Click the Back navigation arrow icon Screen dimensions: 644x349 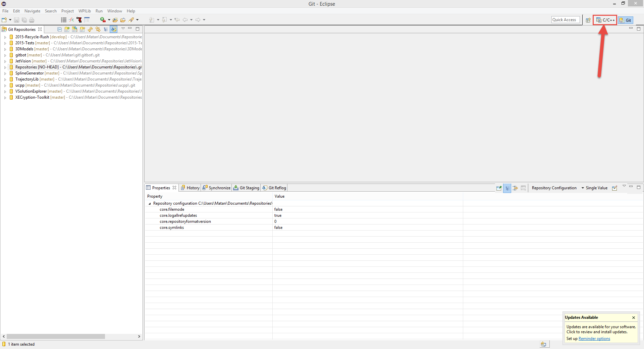pyautogui.click(x=185, y=20)
